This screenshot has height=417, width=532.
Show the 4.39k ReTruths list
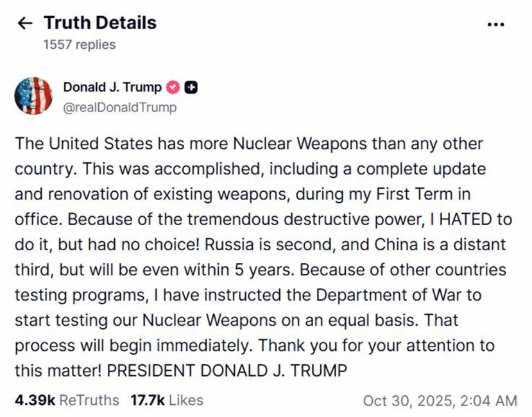tap(67, 400)
